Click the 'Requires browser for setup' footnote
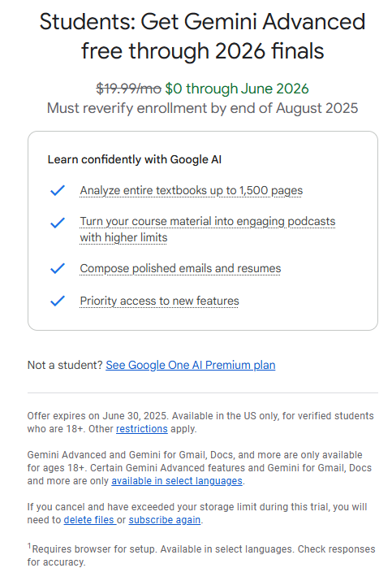Image resolution: width=392 pixels, height=581 pixels. [201, 556]
